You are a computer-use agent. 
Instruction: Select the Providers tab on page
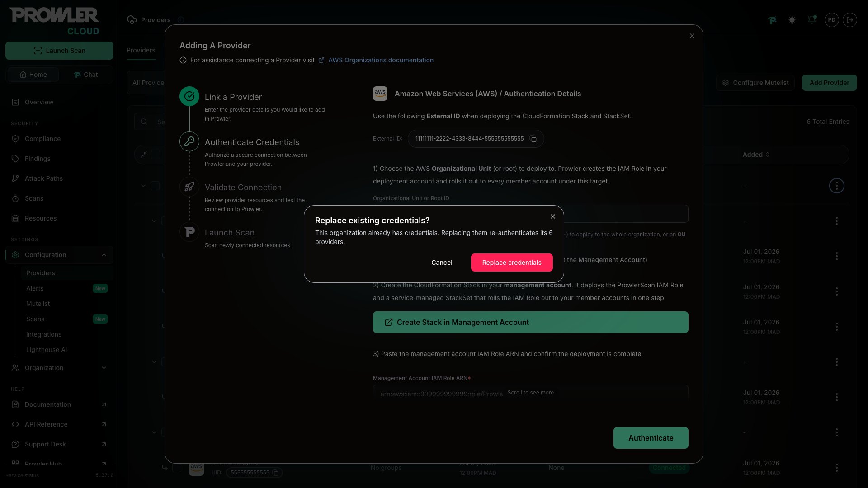click(141, 50)
